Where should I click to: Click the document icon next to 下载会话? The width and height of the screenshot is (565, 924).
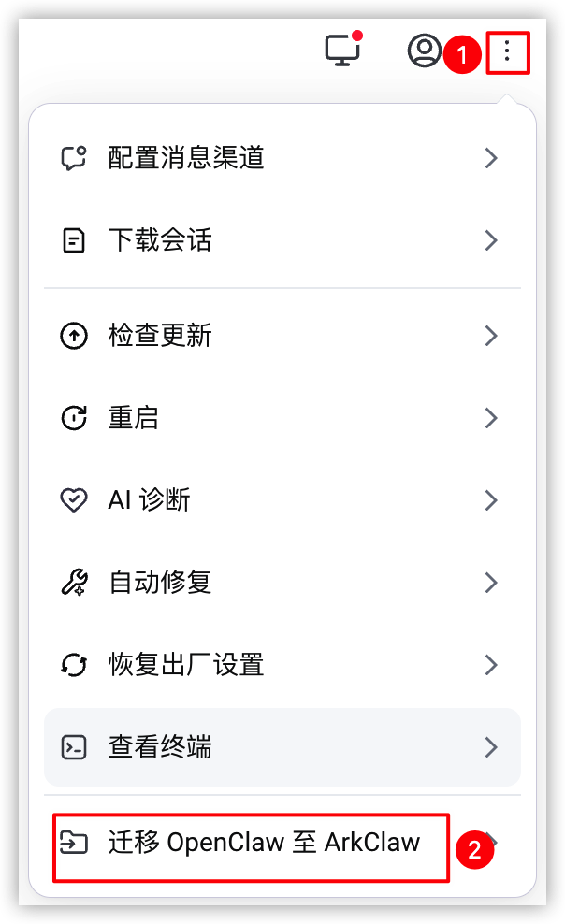coord(74,240)
